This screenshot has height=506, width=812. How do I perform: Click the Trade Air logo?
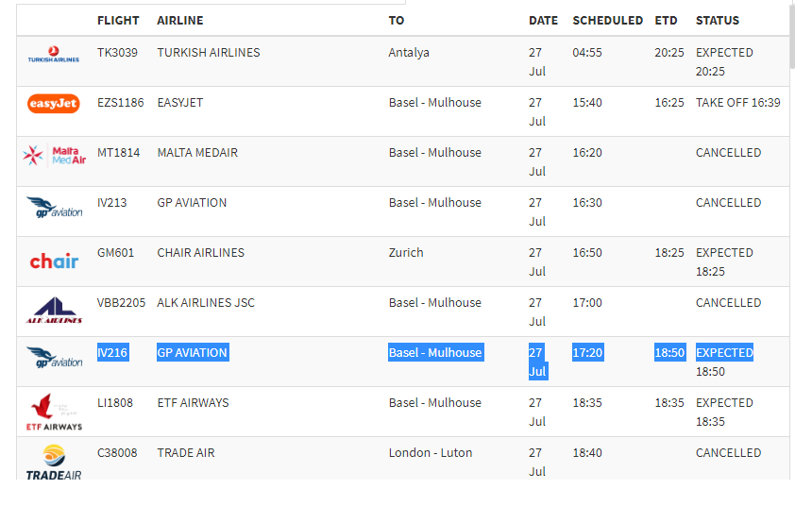54,461
